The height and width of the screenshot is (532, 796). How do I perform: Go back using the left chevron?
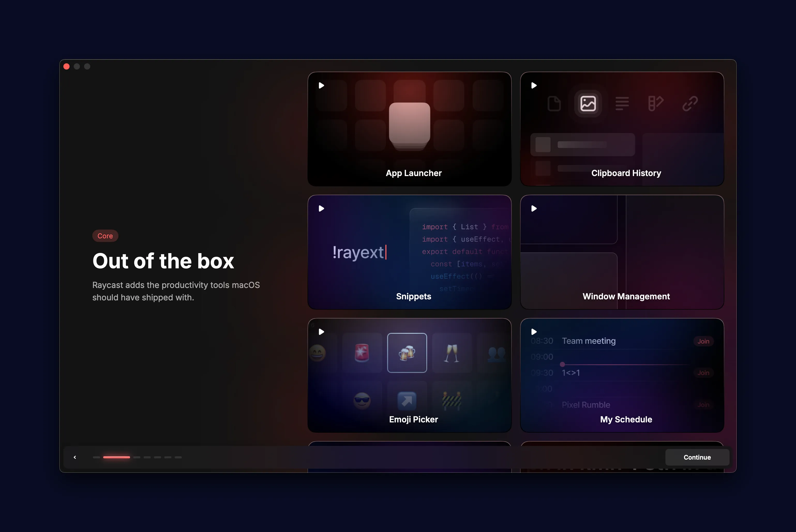pos(75,457)
